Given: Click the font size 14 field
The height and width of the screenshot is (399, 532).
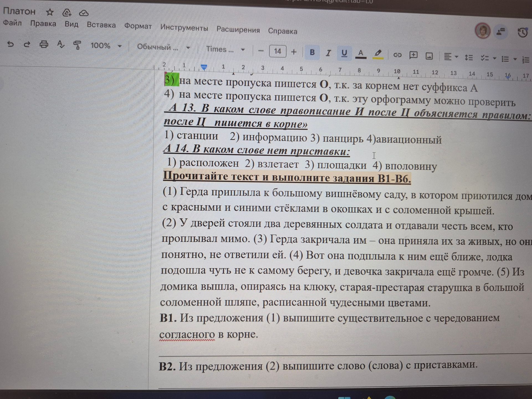Looking at the screenshot, I should tap(277, 51).
